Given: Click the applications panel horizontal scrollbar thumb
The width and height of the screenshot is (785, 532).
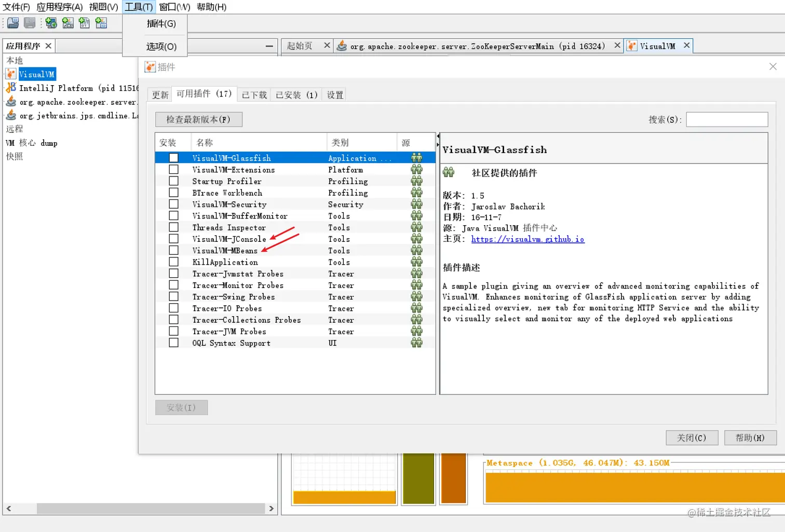Looking at the screenshot, I should pos(151,508).
